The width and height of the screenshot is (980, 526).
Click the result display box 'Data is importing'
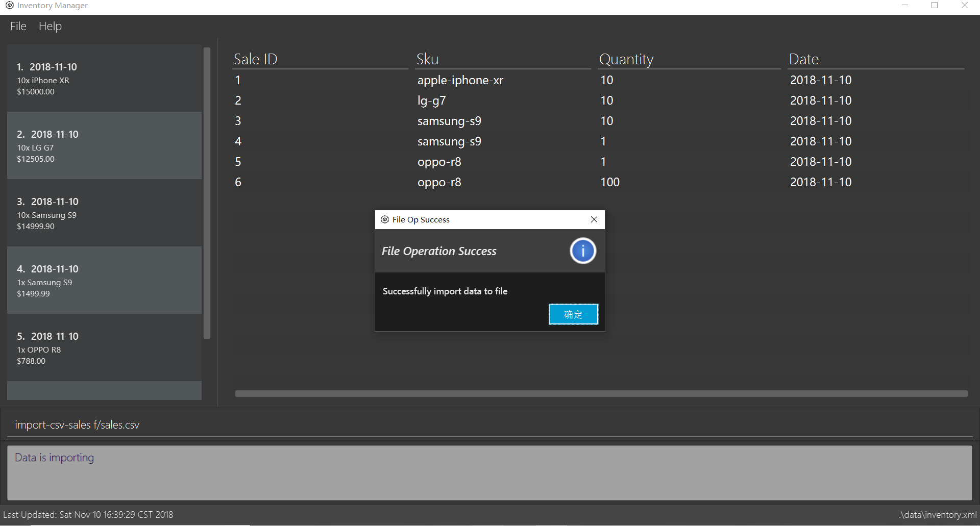click(x=490, y=473)
